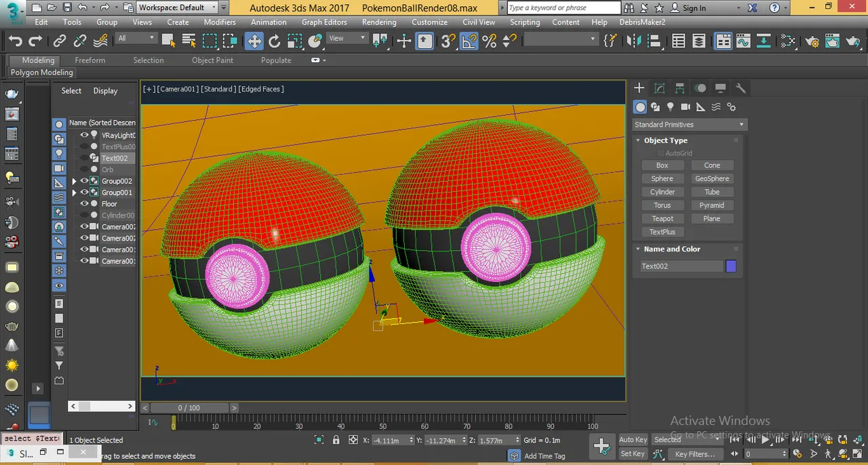Viewport: 868px width, 465px height.
Task: Click the Redo arrow in main toolbar
Action: [35, 41]
